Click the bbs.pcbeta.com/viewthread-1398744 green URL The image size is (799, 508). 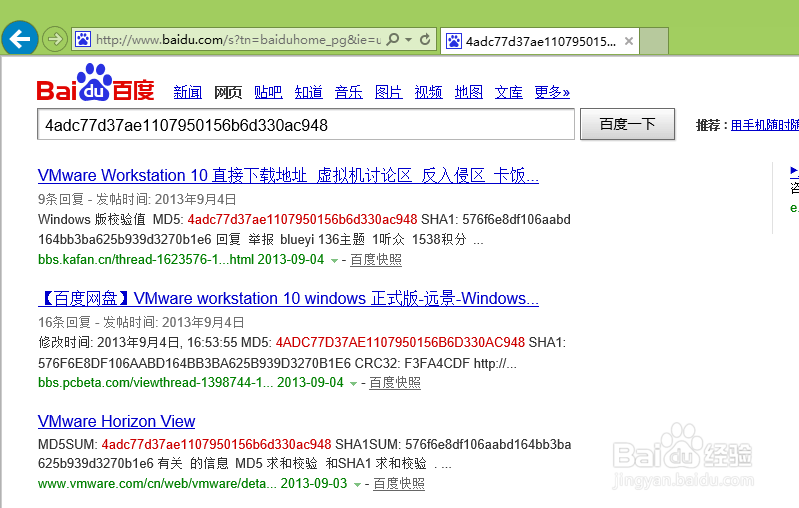155,383
